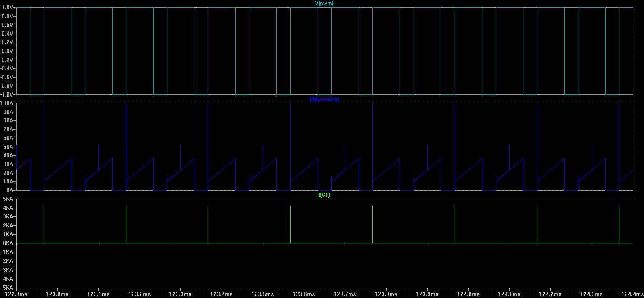
Task: Click the -5KA axis value
Action: (7, 288)
